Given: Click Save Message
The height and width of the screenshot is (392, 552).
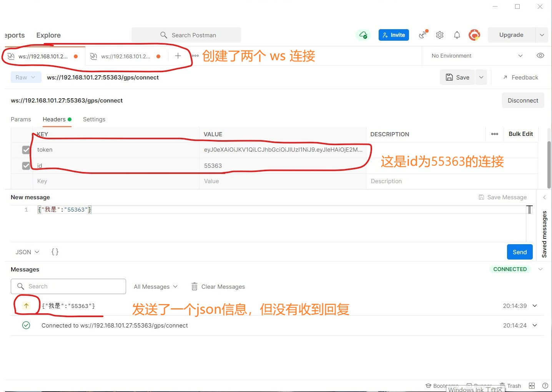Looking at the screenshot, I should pos(503,197).
